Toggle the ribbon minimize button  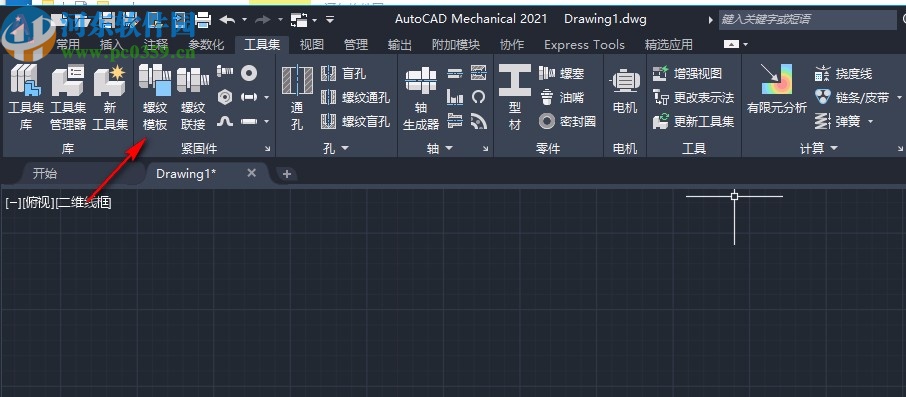coord(731,44)
